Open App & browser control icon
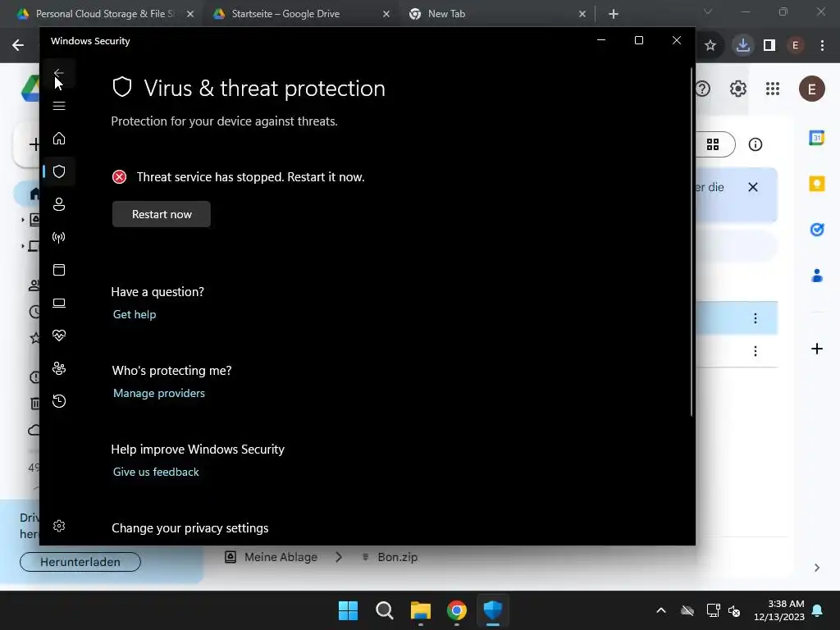This screenshot has height=630, width=840. (59, 270)
